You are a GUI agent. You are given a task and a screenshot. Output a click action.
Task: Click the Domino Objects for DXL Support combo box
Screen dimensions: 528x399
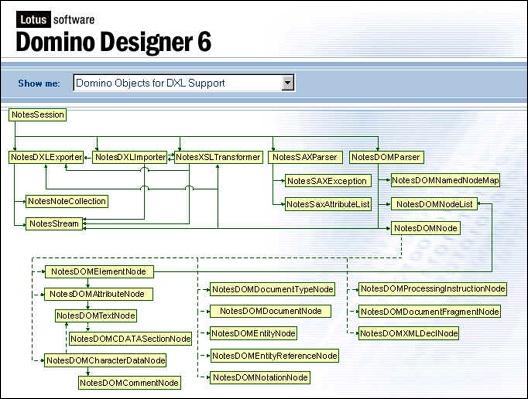184,83
